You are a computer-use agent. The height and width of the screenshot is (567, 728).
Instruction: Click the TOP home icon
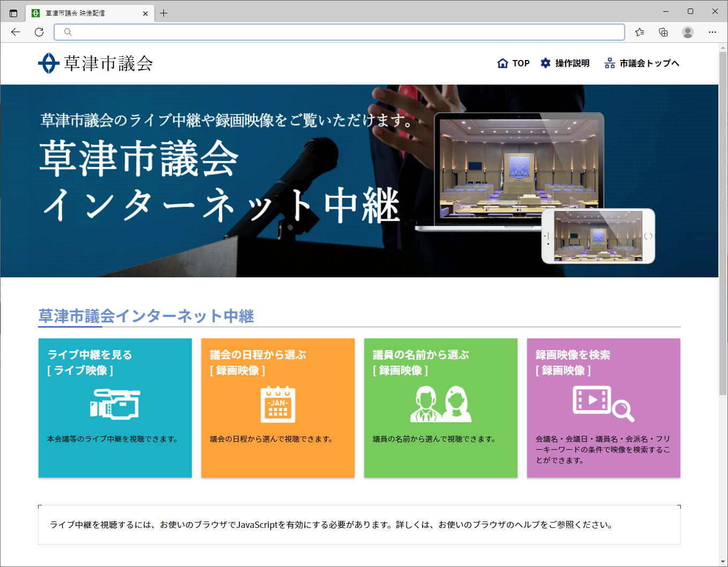[502, 63]
